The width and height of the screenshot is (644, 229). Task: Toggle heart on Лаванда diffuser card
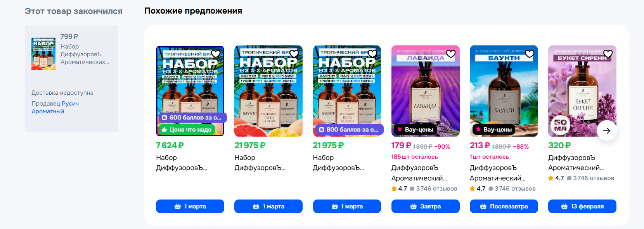[x=451, y=54]
